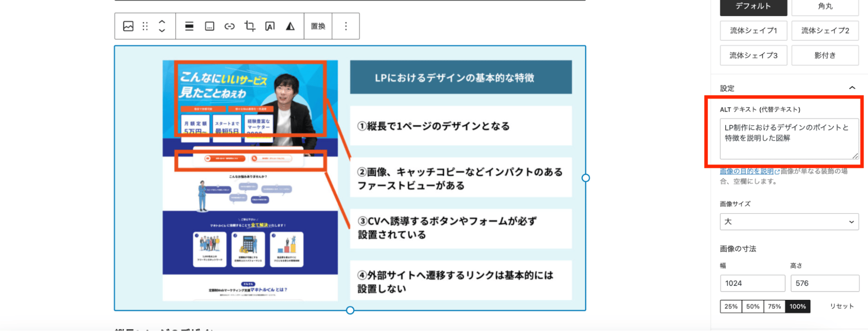Screen dimensions: 868x331
Task: Add caption via caption icon
Action: 209,26
